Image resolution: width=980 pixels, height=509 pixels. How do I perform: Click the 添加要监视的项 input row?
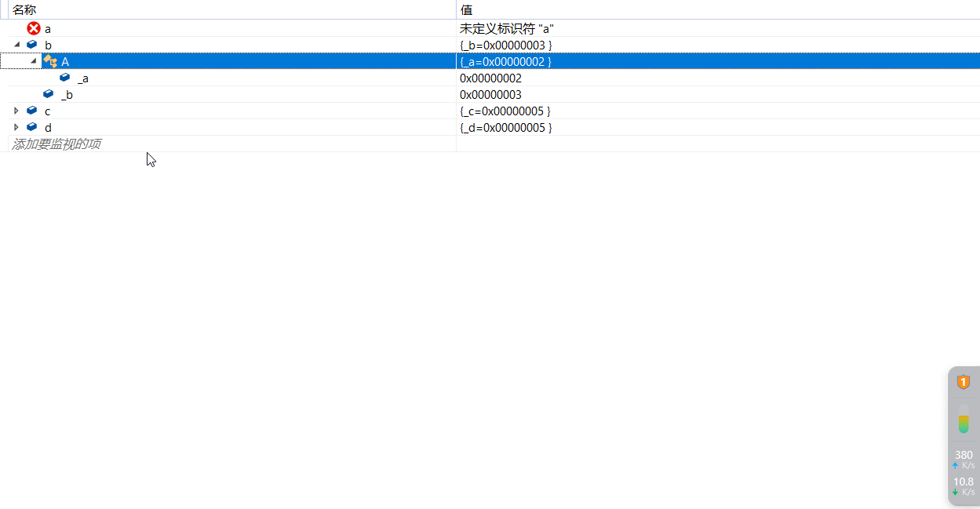[x=231, y=144]
